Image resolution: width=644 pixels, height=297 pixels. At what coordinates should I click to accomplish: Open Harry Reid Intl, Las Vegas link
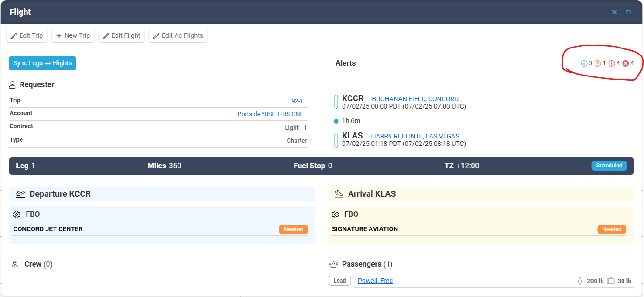tap(415, 136)
